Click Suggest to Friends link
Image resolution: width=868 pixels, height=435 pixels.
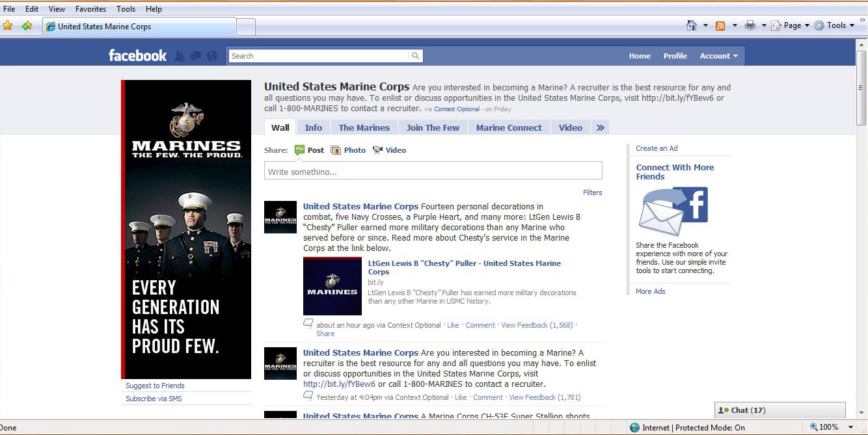point(155,386)
